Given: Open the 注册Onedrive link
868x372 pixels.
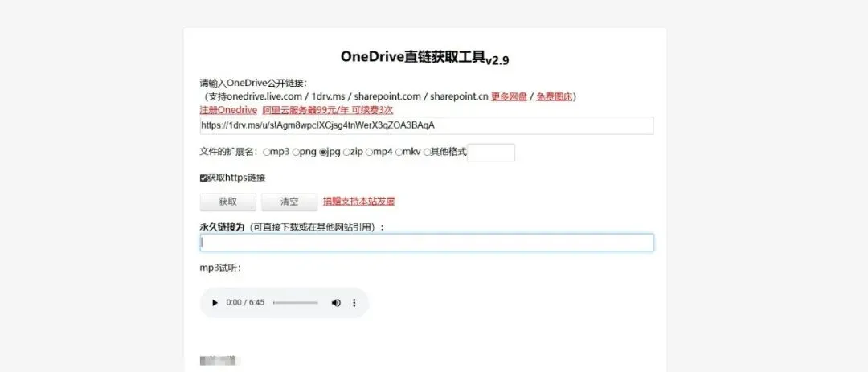Looking at the screenshot, I should click(x=228, y=109).
